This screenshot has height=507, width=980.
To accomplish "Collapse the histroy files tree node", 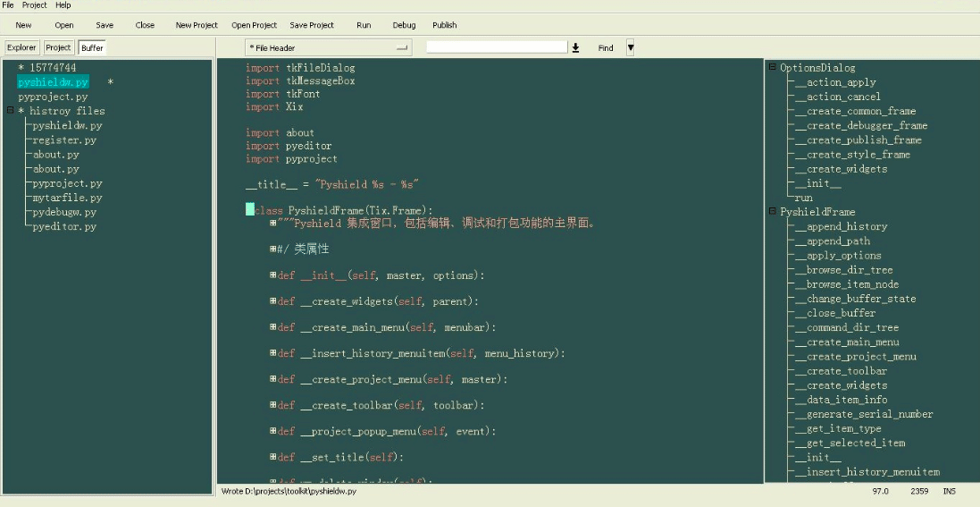I will (x=10, y=110).
